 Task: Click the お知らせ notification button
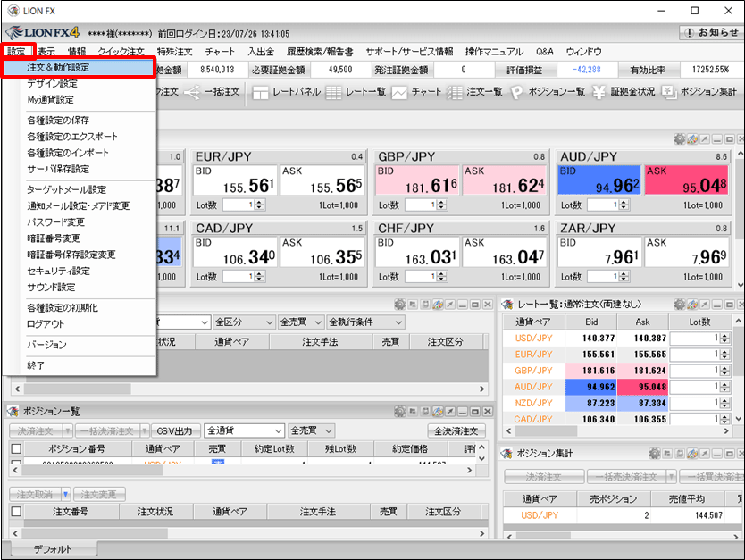pyautogui.click(x=710, y=32)
